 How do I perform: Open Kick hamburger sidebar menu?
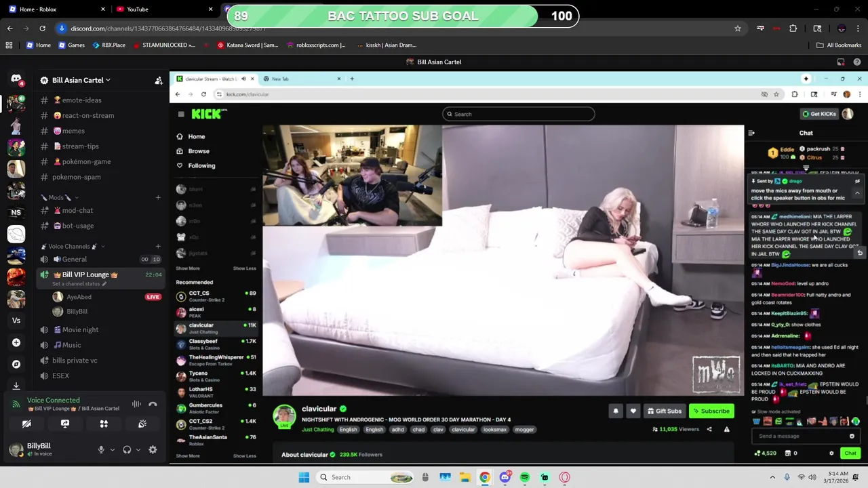[181, 114]
